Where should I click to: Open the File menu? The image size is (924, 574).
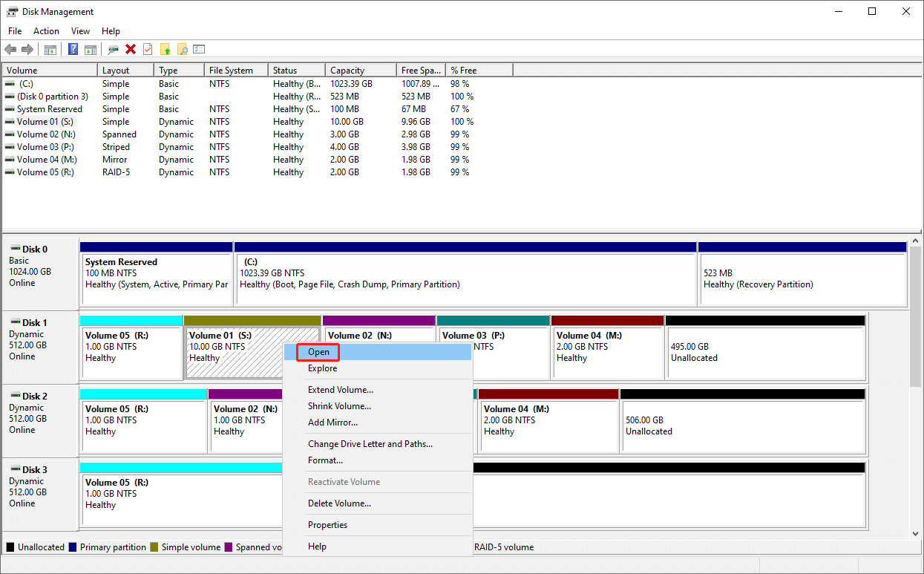pyautogui.click(x=15, y=31)
